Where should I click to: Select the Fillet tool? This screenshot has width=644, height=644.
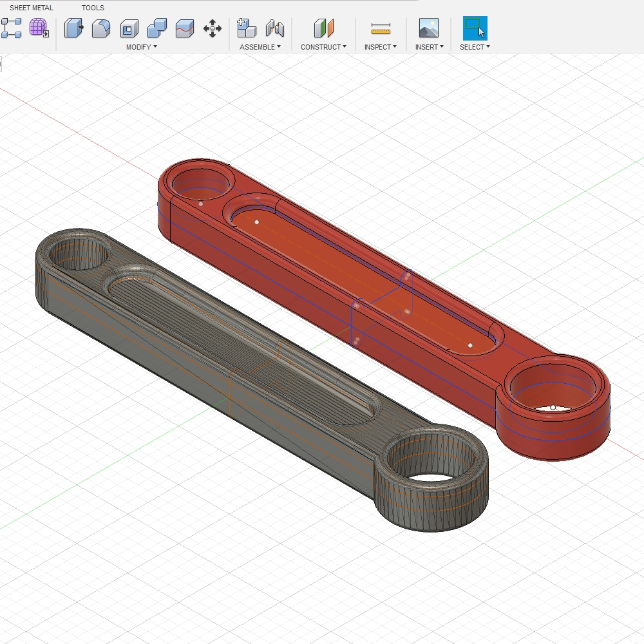click(x=101, y=28)
